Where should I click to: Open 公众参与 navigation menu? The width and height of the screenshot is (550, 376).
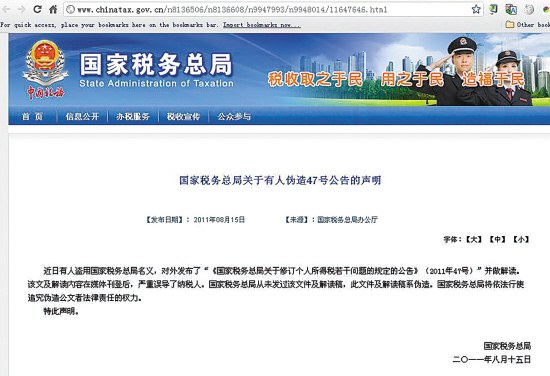coord(234,116)
